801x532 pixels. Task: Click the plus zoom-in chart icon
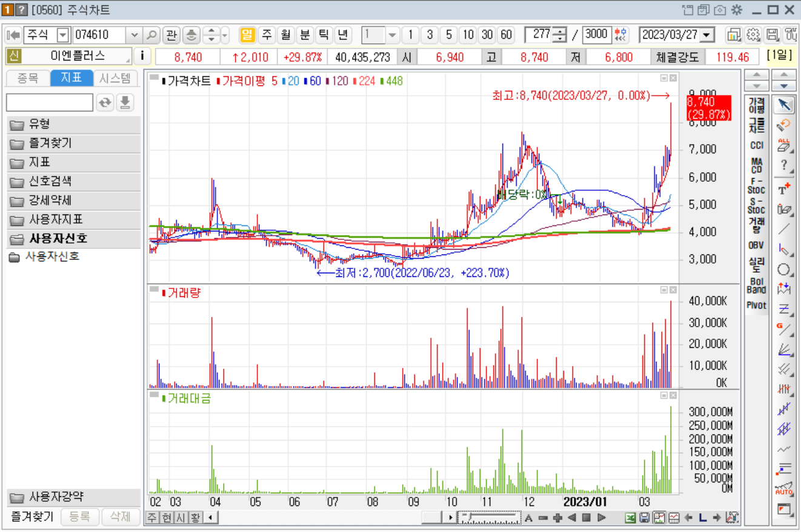557,517
